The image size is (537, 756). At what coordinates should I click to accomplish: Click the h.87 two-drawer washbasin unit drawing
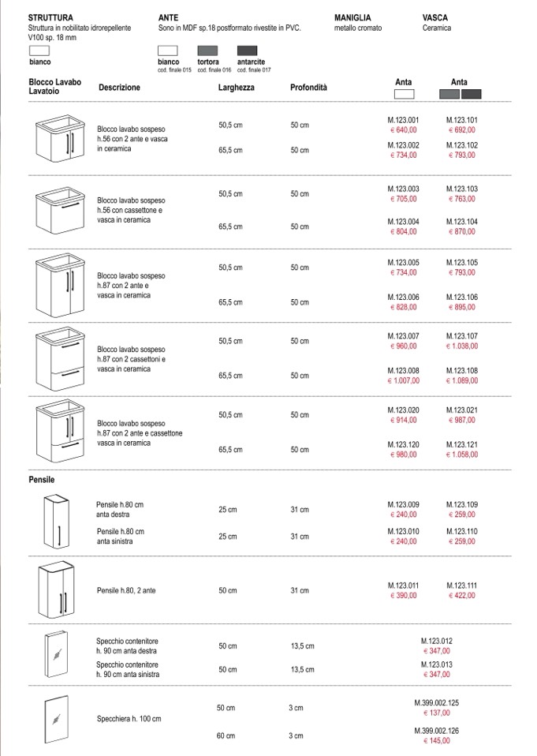click(60, 358)
